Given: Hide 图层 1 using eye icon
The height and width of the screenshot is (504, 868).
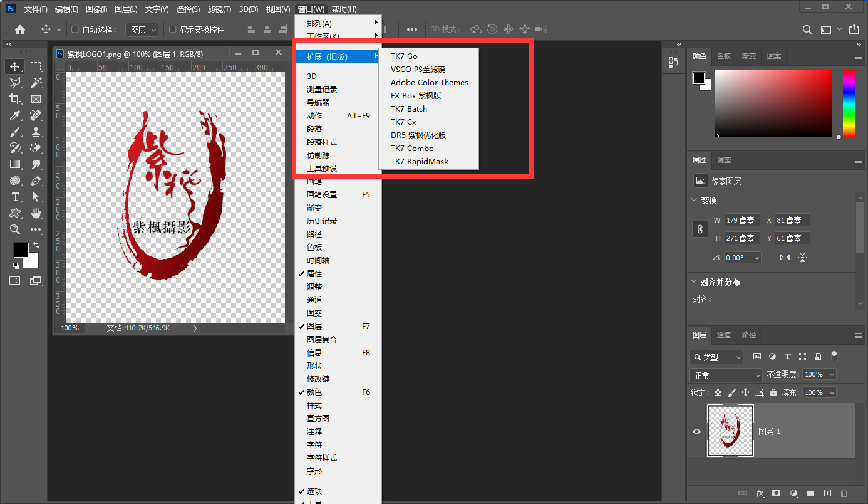Looking at the screenshot, I should [x=696, y=431].
